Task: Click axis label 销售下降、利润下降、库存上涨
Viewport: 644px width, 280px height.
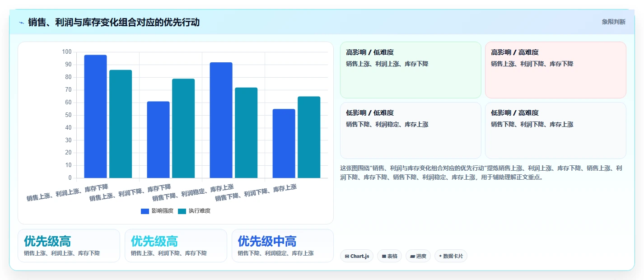Action: (x=256, y=192)
